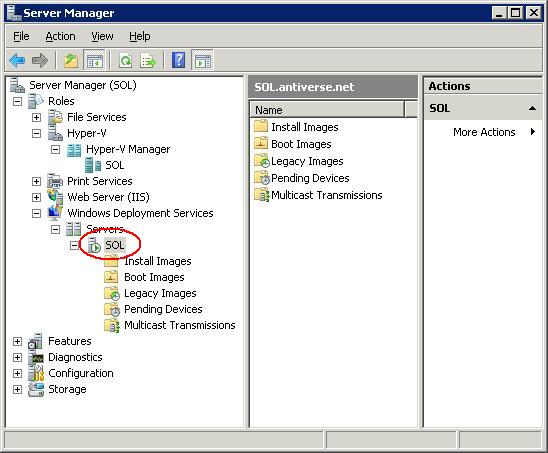Collapse the Roles tree node
Screen dimensions: 548x453
pyautogui.click(x=17, y=101)
